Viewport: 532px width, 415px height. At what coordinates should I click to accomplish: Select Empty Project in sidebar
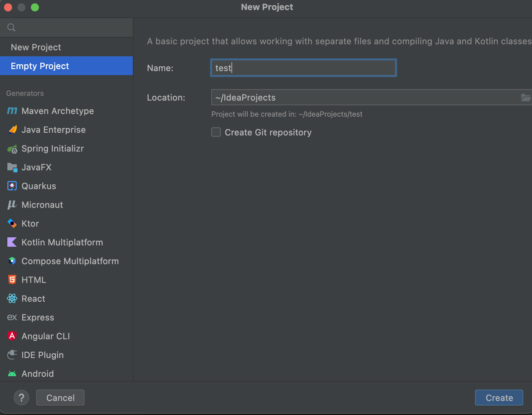tap(66, 66)
